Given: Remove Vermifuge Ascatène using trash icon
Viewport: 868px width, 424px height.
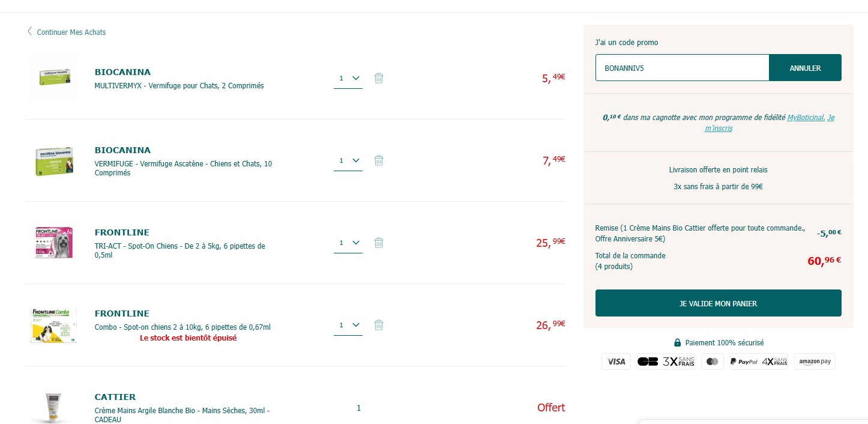Looking at the screenshot, I should point(379,160).
